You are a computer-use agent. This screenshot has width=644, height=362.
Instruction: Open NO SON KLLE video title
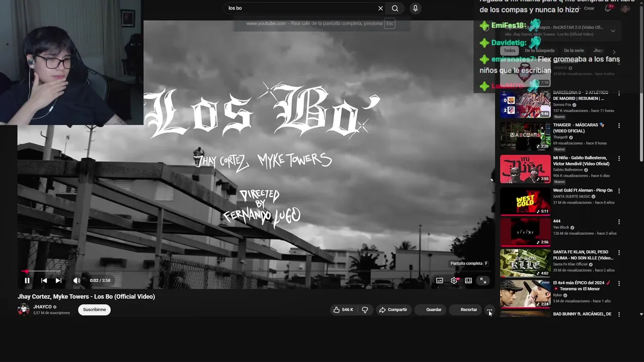tap(583, 255)
